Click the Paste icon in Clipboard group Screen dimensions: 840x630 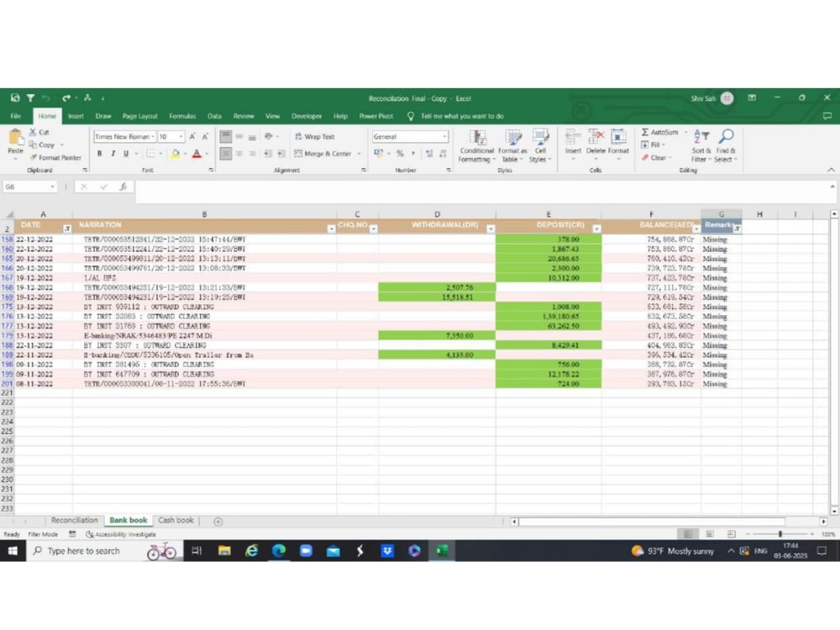pyautogui.click(x=15, y=138)
